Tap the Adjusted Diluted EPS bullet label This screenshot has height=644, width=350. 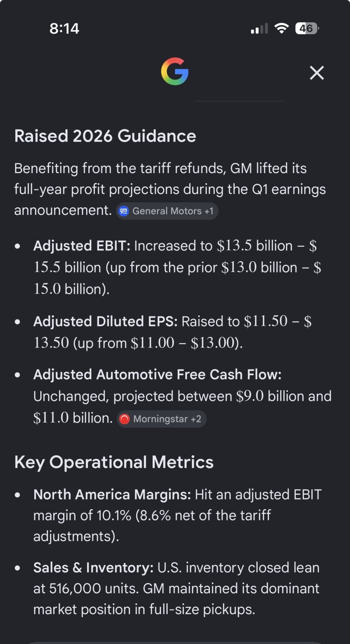point(106,321)
